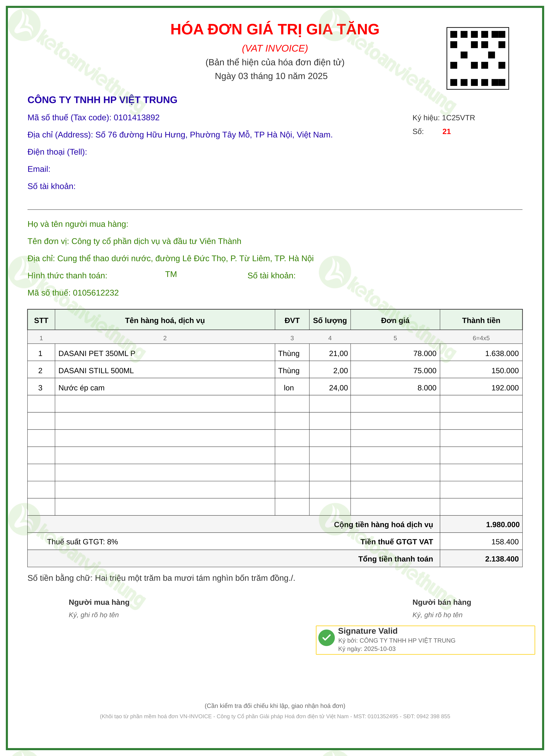The image size is (550, 756).
Task: Select the amount '192.000'
Action: [x=505, y=388]
